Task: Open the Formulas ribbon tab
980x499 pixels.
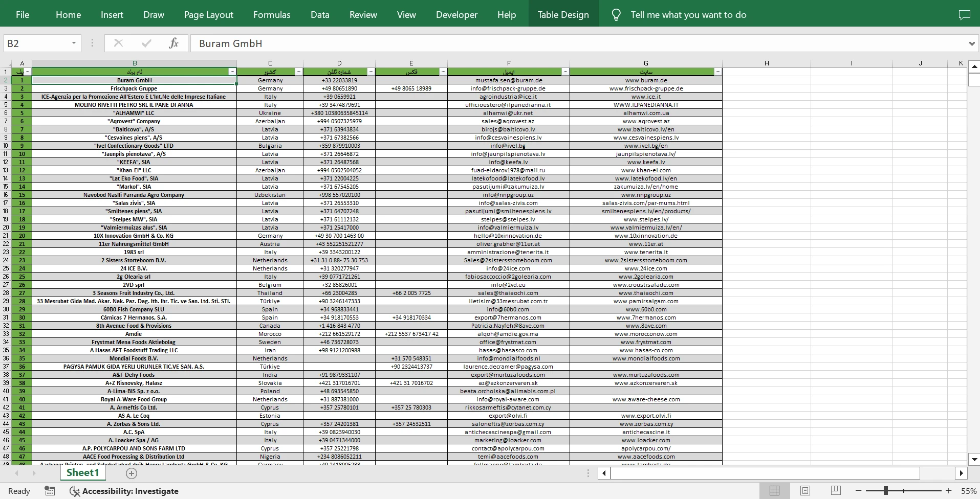Action: pos(272,15)
